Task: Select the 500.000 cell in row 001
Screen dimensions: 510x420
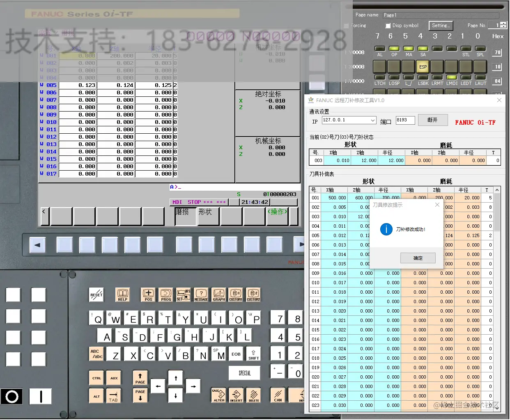Action: [x=334, y=198]
